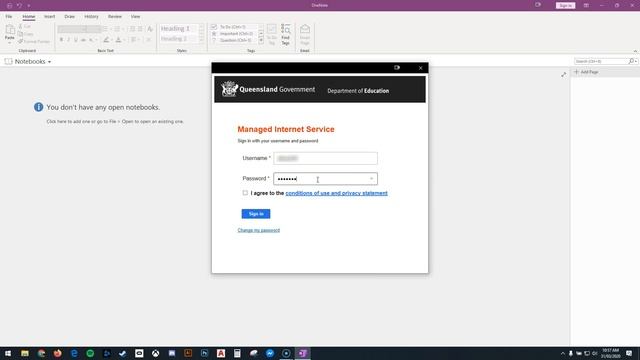Toggle full page view expand arrows
The height and width of the screenshot is (360, 640).
pos(564,74)
